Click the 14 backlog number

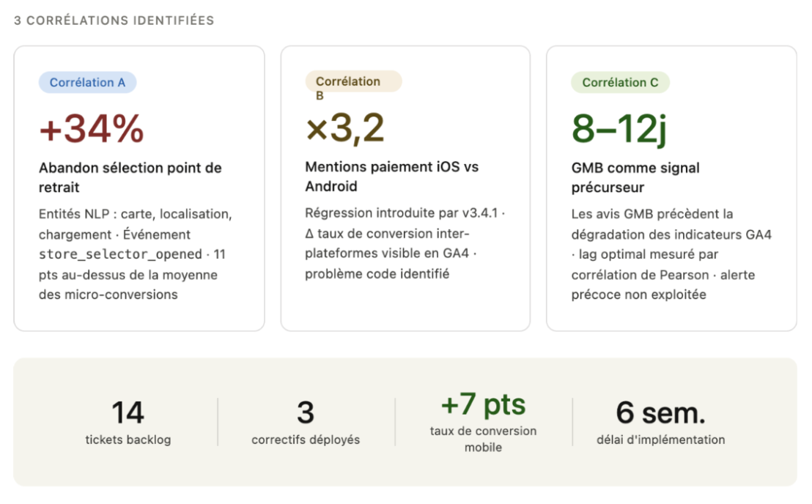(128, 413)
